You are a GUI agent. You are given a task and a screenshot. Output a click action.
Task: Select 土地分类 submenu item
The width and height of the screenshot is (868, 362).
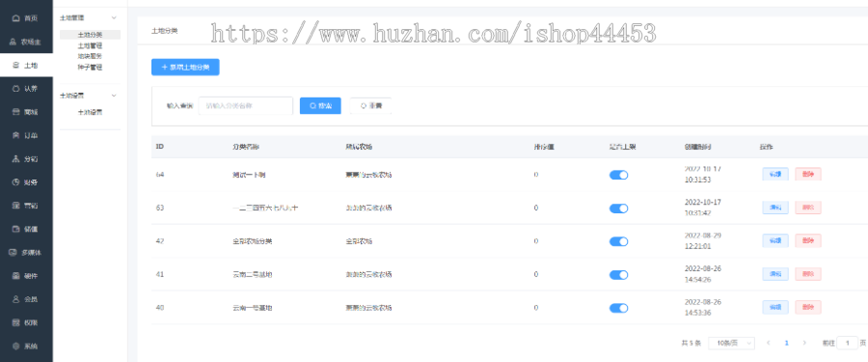[x=90, y=35]
